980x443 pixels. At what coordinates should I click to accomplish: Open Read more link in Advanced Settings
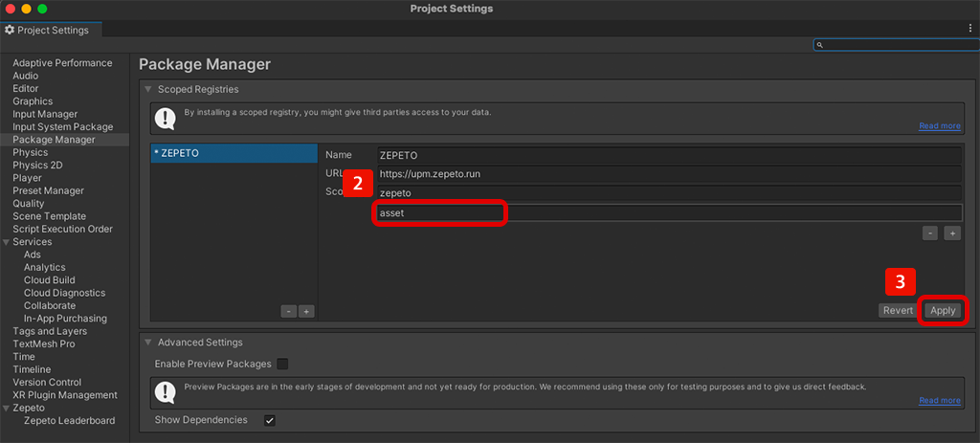click(940, 400)
